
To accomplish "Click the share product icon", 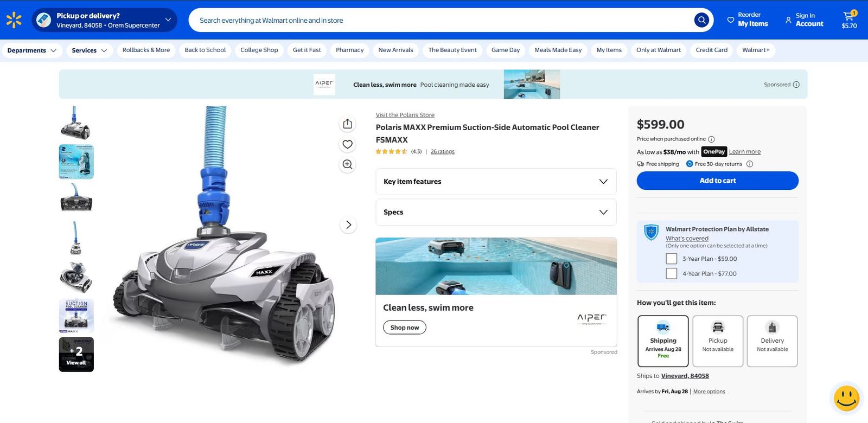I will click(348, 124).
